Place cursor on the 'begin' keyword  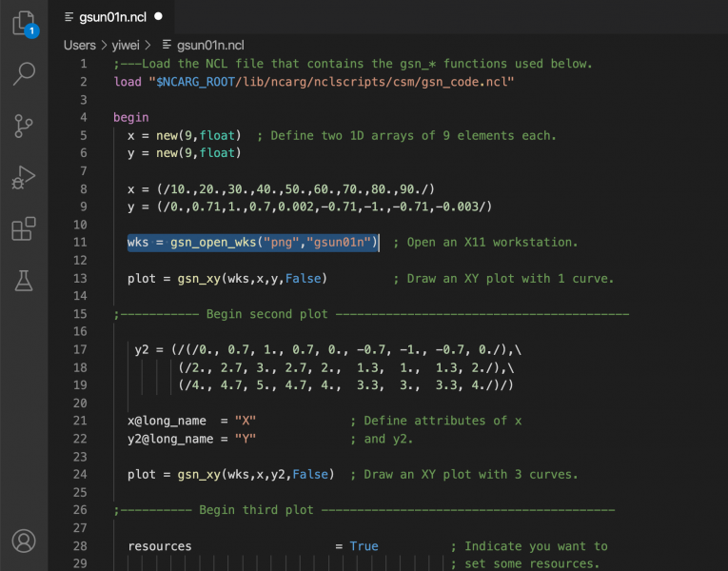pos(131,118)
